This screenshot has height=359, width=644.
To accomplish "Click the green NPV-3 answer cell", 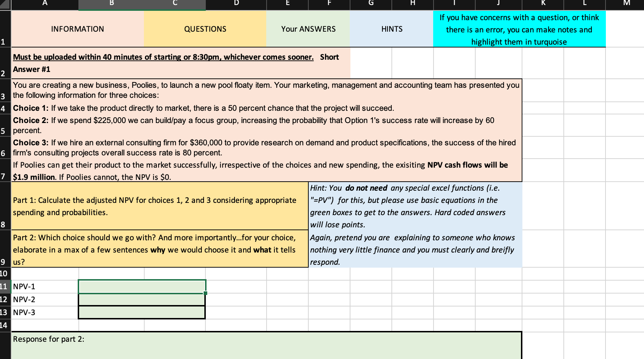I will (x=142, y=312).
